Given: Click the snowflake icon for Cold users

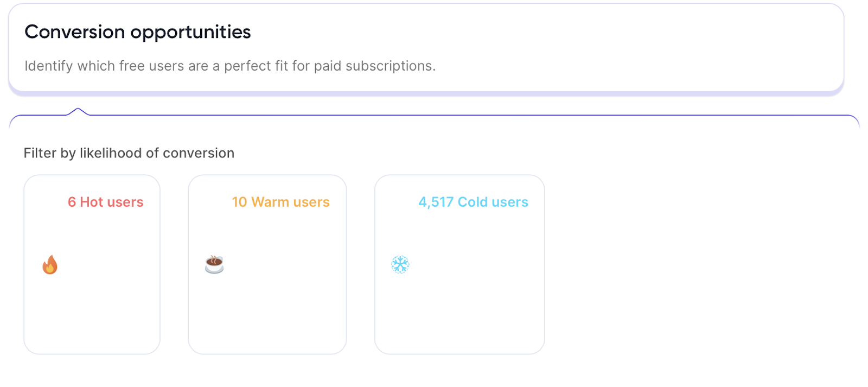Looking at the screenshot, I should pos(400,264).
